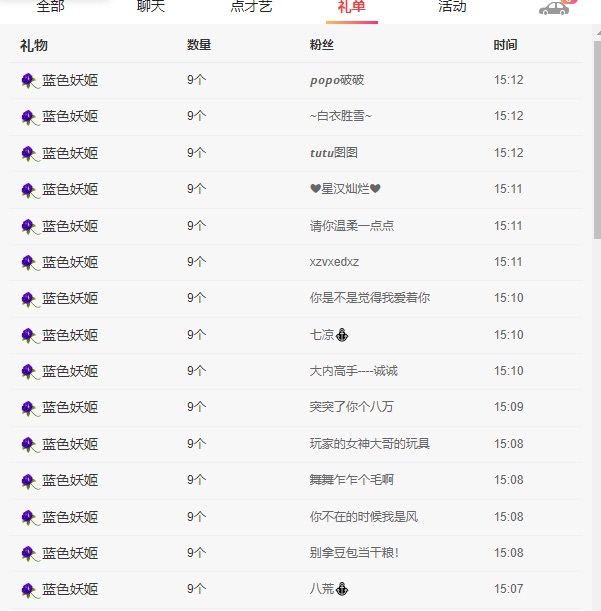Open fan 请你温柔一点点's profile name
The width and height of the screenshot is (601, 611).
click(352, 226)
